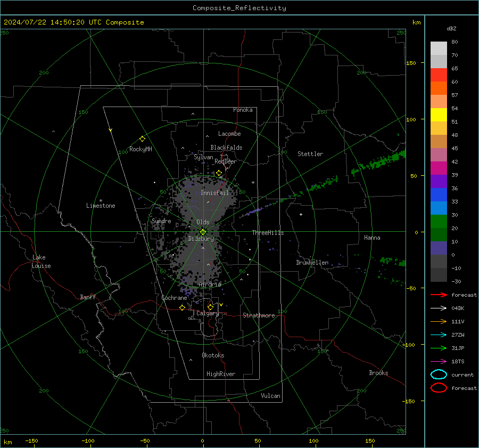Viewport: 479px width, 448px height.
Task: Click the RockyMH label
Action: pos(141,149)
